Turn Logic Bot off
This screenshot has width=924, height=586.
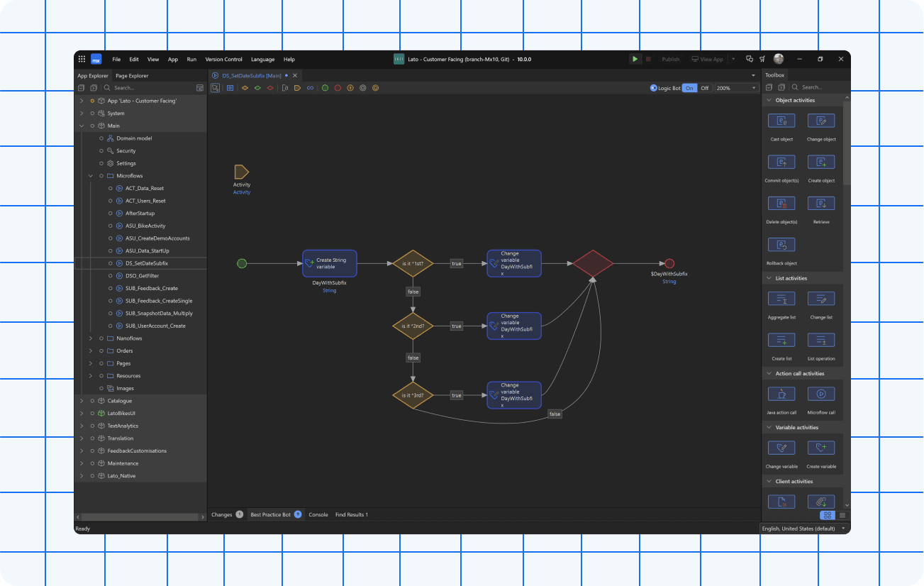704,88
